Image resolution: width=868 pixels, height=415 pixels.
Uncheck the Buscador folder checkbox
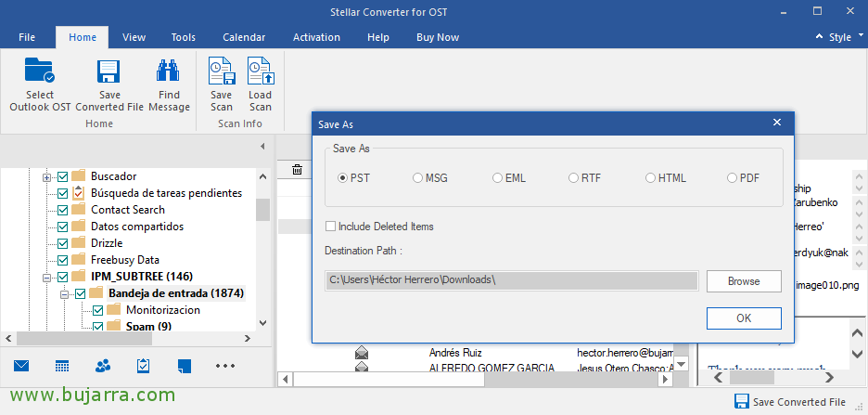point(62,176)
